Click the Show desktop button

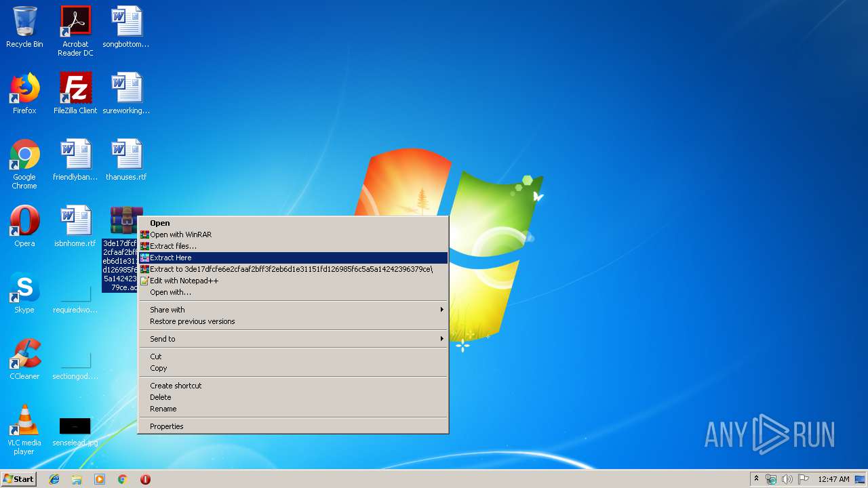pos(860,479)
